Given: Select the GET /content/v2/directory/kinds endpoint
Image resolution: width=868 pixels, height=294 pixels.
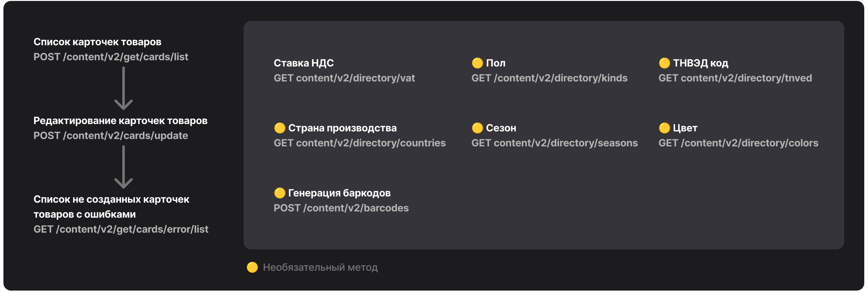Looking at the screenshot, I should pos(549,78).
